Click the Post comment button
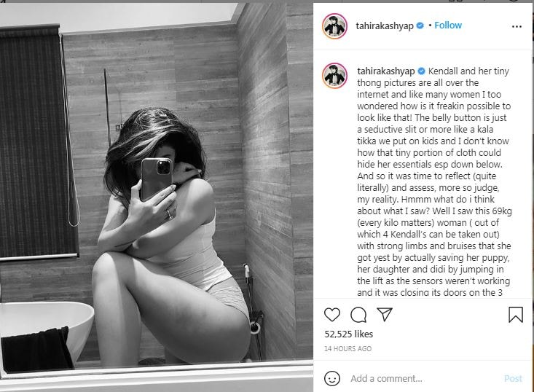This screenshot has height=392, width=534. click(513, 378)
